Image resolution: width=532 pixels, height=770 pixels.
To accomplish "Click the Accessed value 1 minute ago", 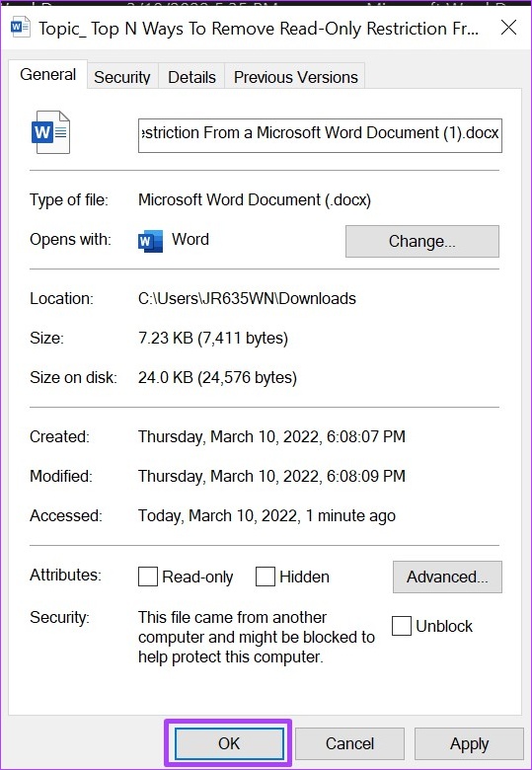I will pyautogui.click(x=266, y=515).
